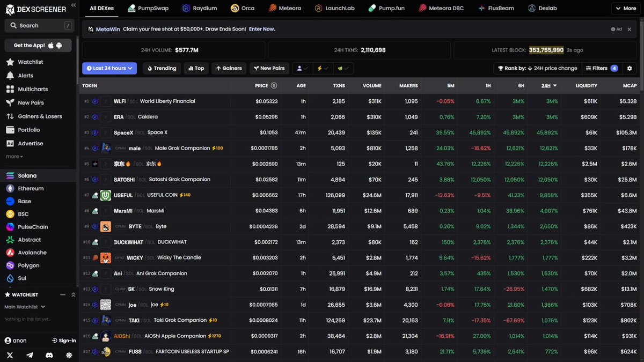
Task: Collapse watchlist panel with double chevron
Action: [74, 294]
